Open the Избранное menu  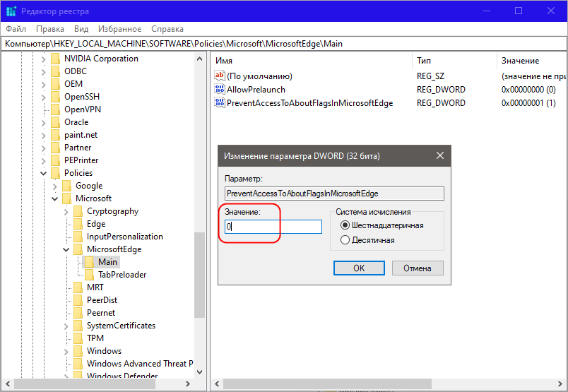(120, 29)
